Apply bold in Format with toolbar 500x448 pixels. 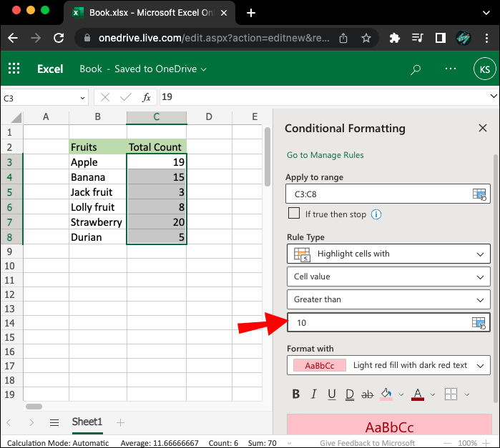pyautogui.click(x=296, y=394)
